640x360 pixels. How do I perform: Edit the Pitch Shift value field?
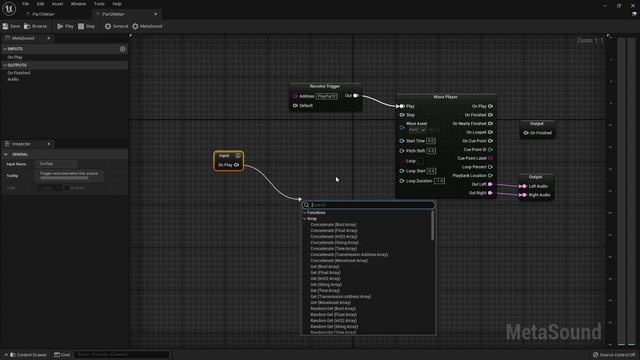coord(431,151)
